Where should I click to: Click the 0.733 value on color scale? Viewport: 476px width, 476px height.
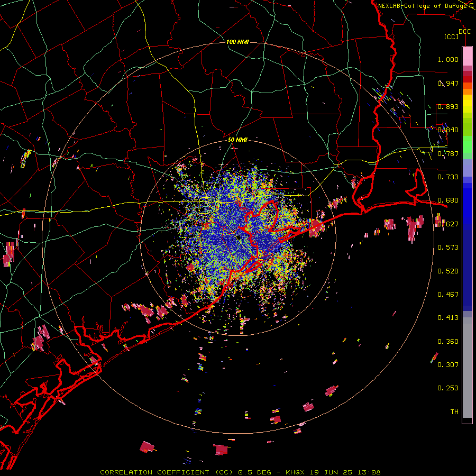[448, 177]
